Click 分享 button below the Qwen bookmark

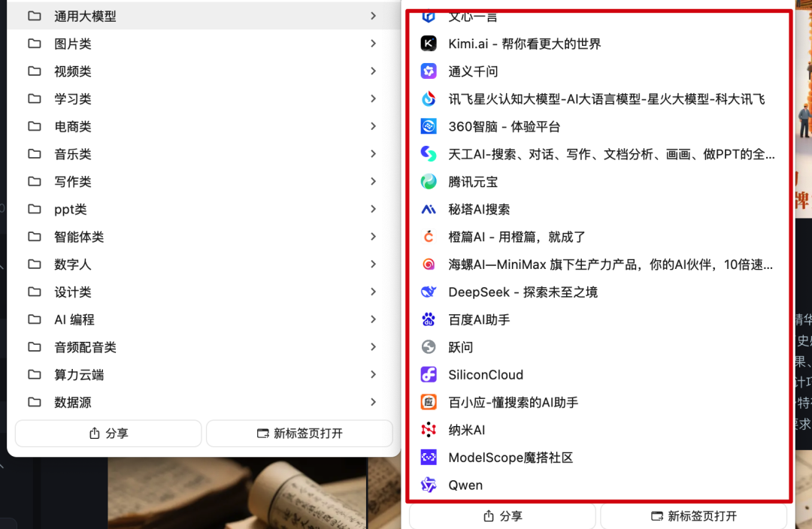click(x=502, y=516)
